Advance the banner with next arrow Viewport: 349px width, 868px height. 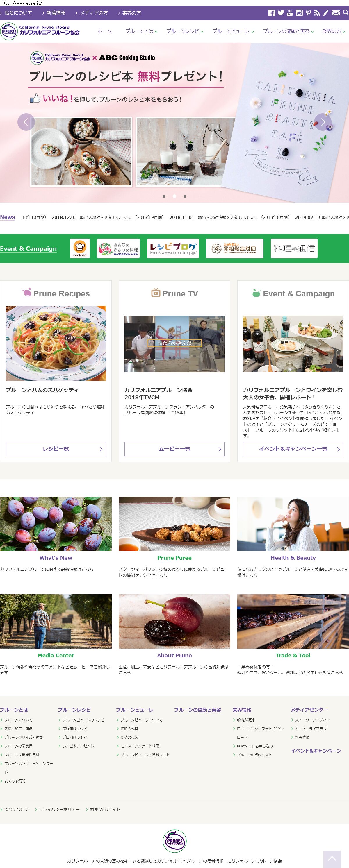pos(323,122)
